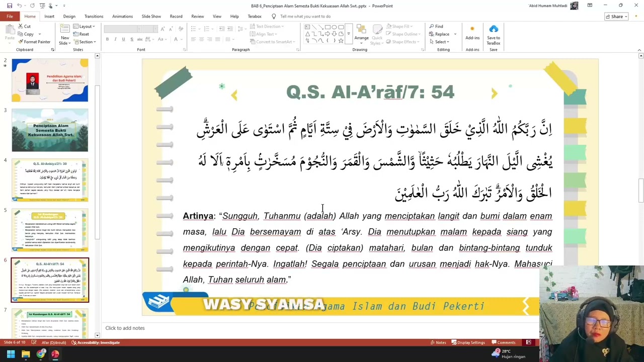Cut the selection to clipboard
This screenshot has height=362, width=644.
point(24,26)
